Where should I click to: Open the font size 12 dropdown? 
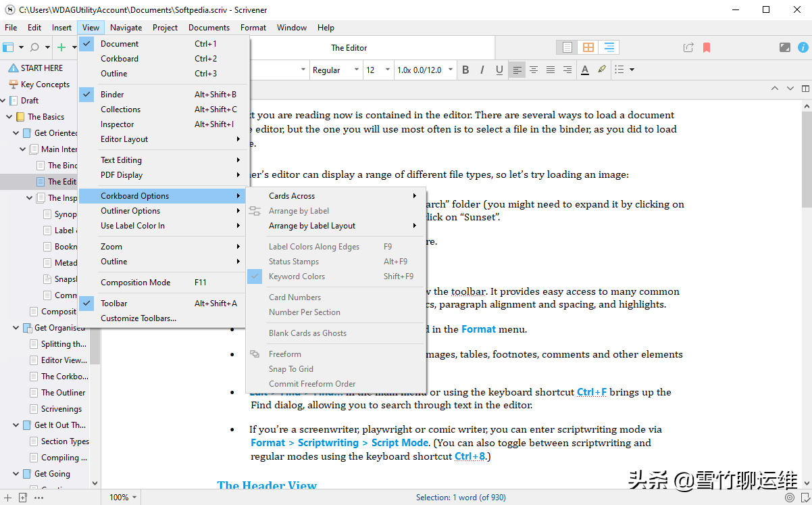(x=378, y=70)
